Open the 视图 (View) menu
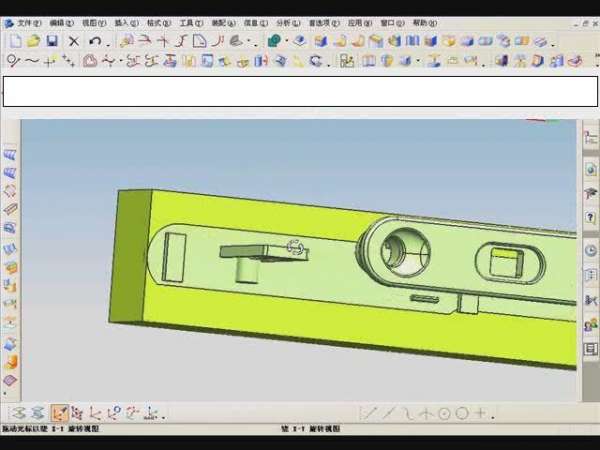 pyautogui.click(x=94, y=22)
